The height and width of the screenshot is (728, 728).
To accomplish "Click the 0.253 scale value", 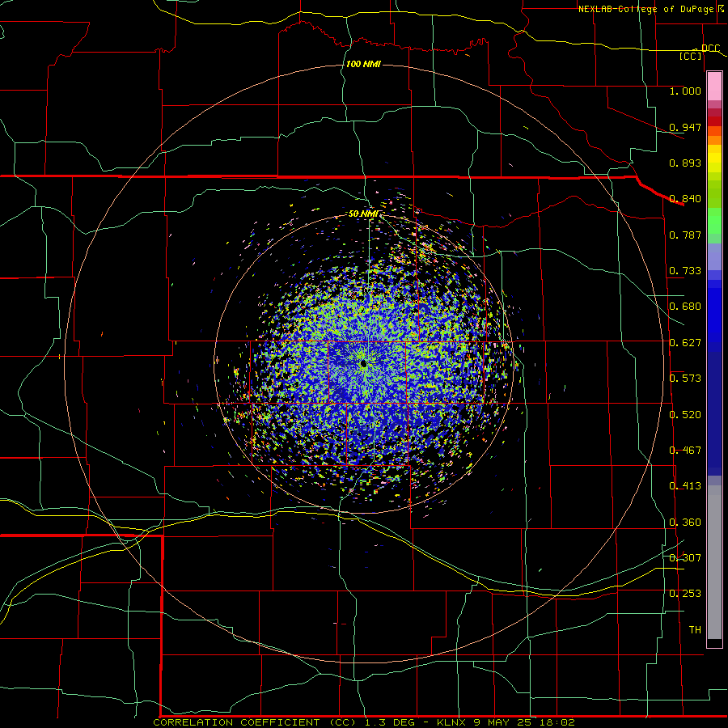I will coord(685,594).
